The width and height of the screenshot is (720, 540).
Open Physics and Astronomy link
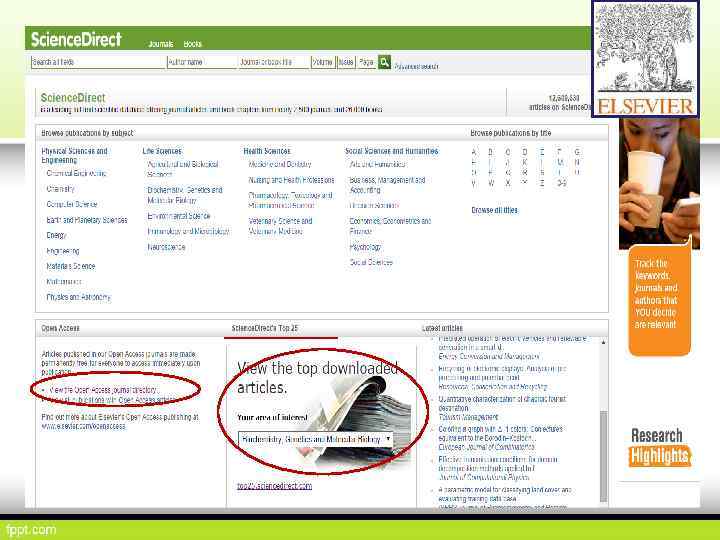pyautogui.click(x=79, y=297)
